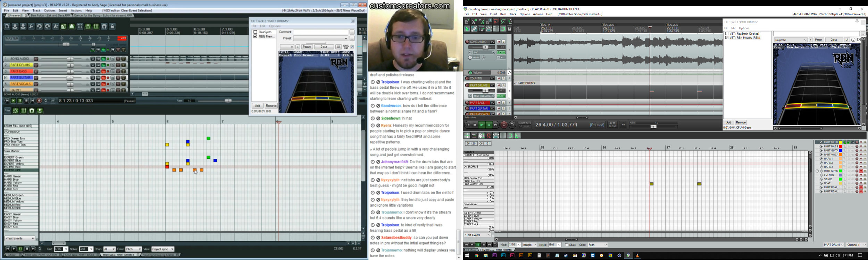Click the record arm icon on PART BASS in right REAPER

tap(467, 103)
